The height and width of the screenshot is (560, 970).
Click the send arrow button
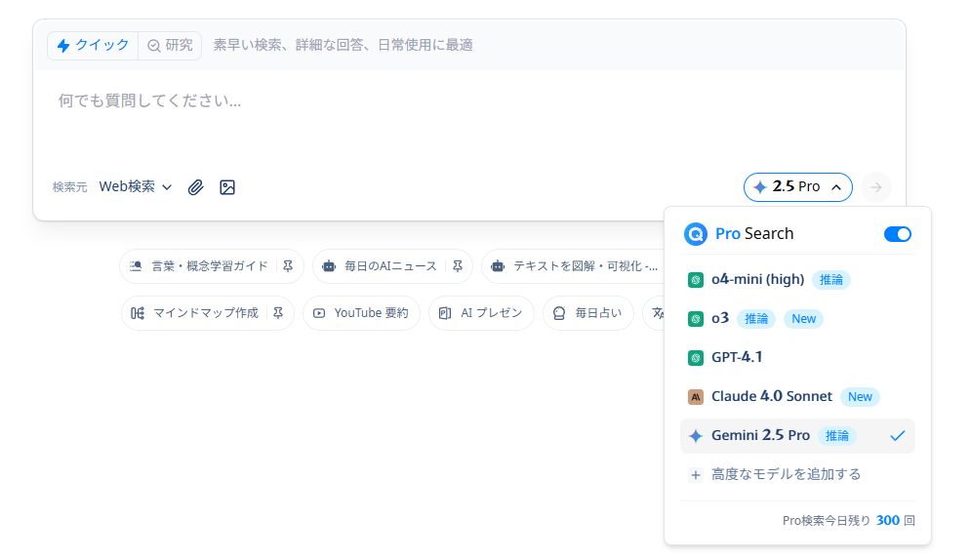876,187
